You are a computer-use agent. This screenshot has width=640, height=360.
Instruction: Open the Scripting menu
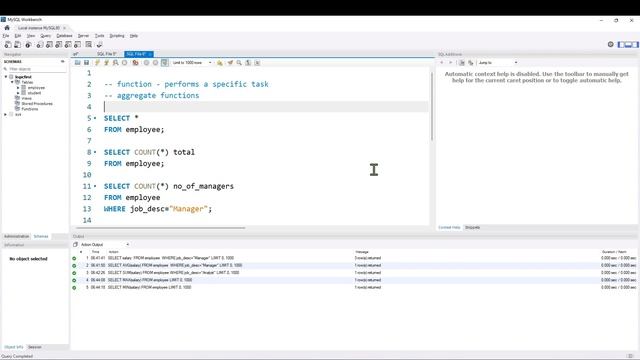pyautogui.click(x=117, y=36)
